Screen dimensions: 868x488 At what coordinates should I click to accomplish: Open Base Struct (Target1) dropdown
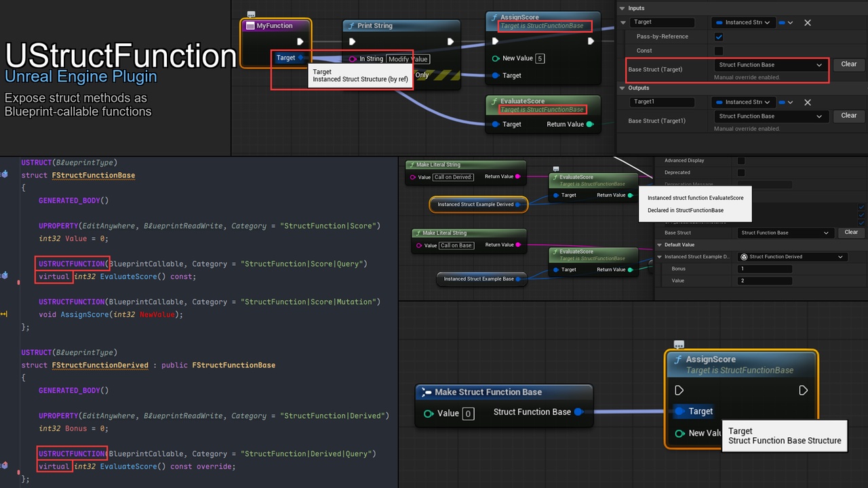click(771, 116)
